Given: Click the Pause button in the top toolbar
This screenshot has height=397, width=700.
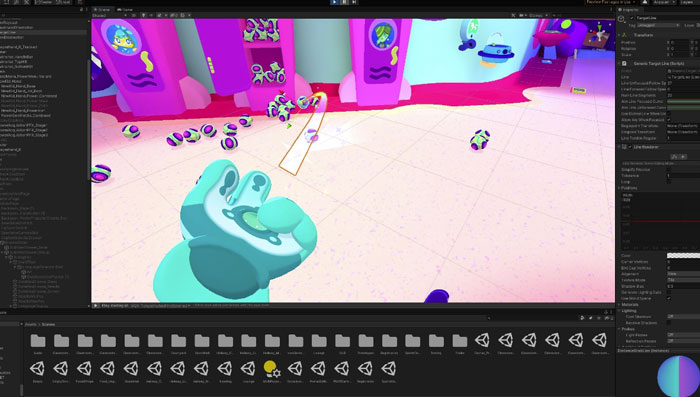Looking at the screenshot, I should [x=345, y=2].
